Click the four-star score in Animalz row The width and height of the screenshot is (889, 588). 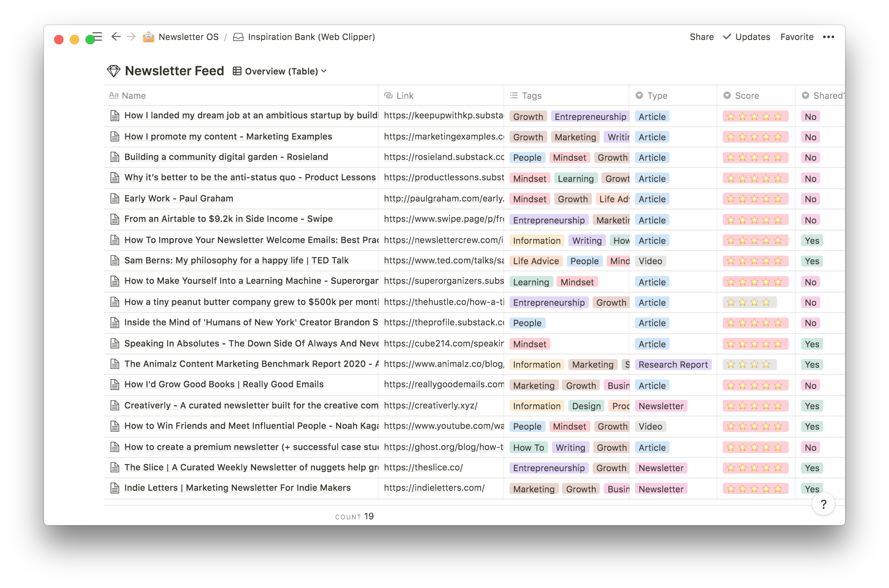pyautogui.click(x=749, y=365)
